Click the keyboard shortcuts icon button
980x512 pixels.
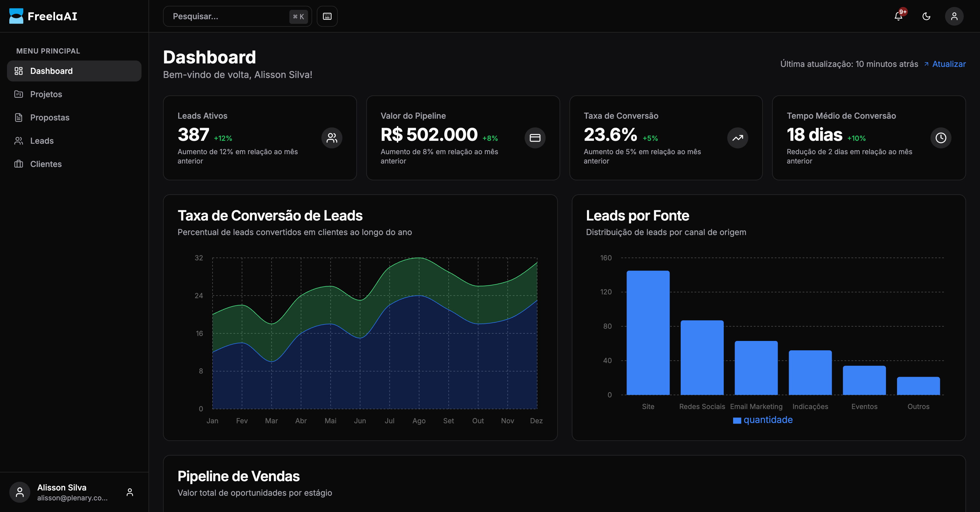click(327, 16)
